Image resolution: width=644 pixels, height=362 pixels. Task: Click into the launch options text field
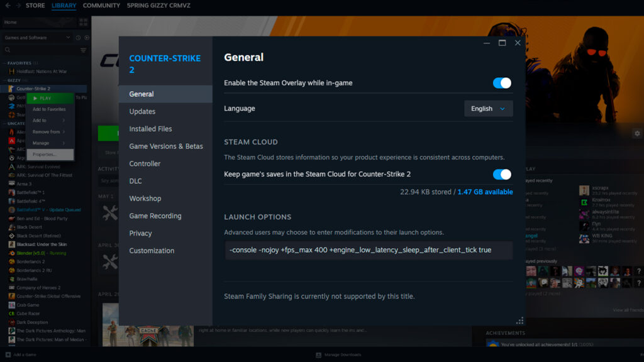[x=369, y=250]
